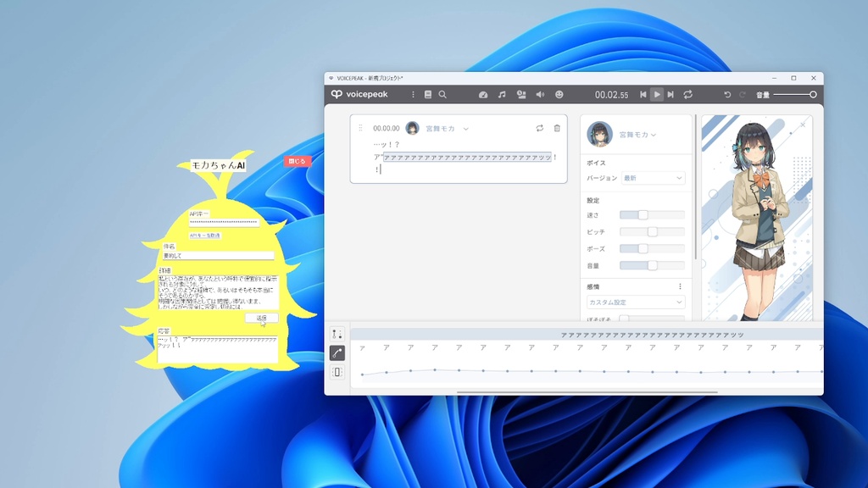Click the playback time 00.02.55
The width and height of the screenshot is (868, 488).
point(612,95)
